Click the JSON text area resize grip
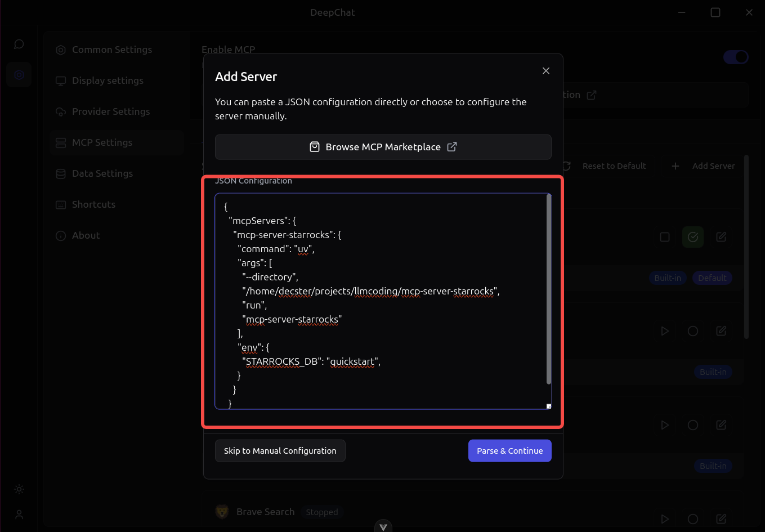Viewport: 765px width, 532px height. tap(549, 406)
